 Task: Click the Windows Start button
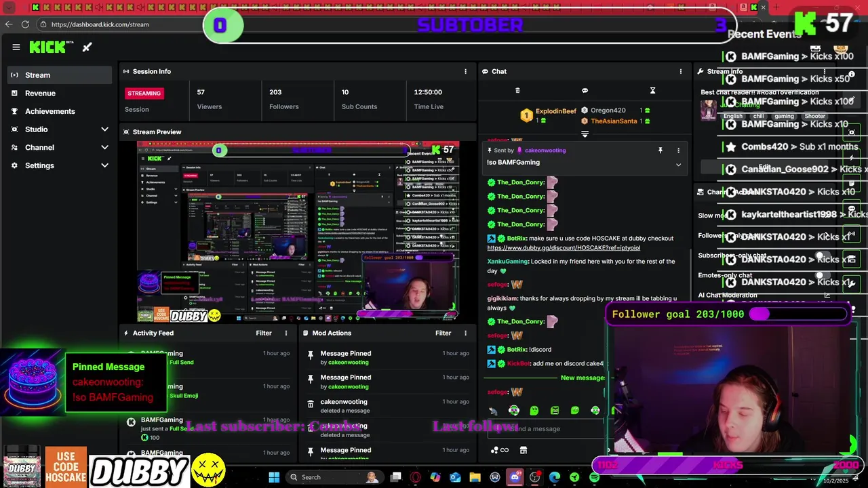coord(274,477)
